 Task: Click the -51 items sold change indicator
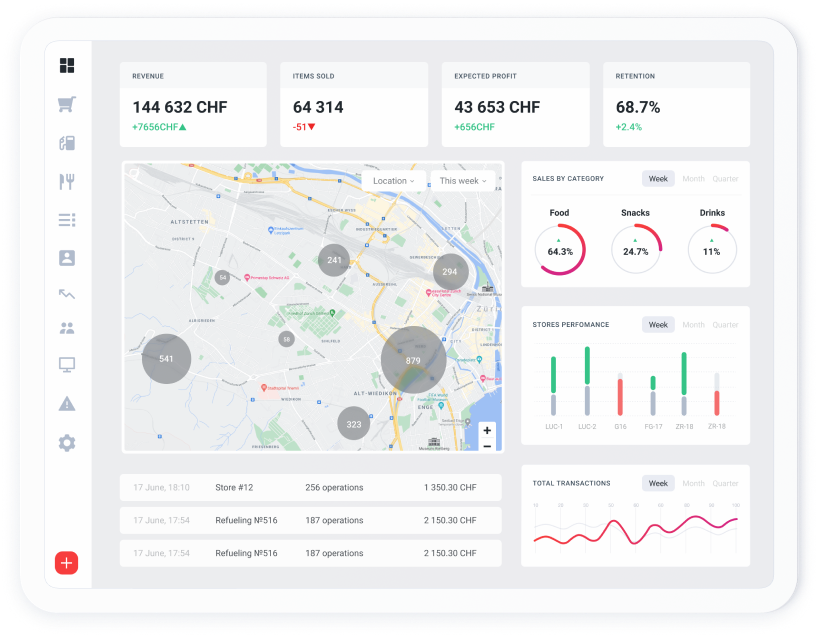(x=304, y=127)
